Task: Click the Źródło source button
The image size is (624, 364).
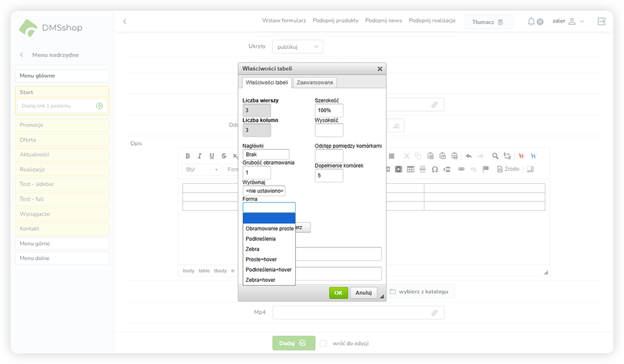Action: pyautogui.click(x=508, y=169)
